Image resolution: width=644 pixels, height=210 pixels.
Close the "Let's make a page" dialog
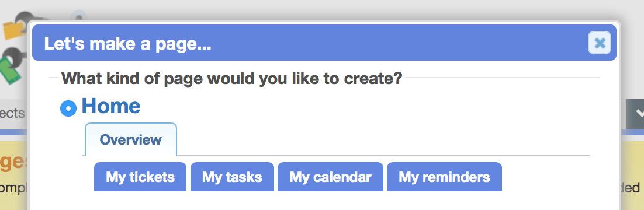tap(600, 43)
